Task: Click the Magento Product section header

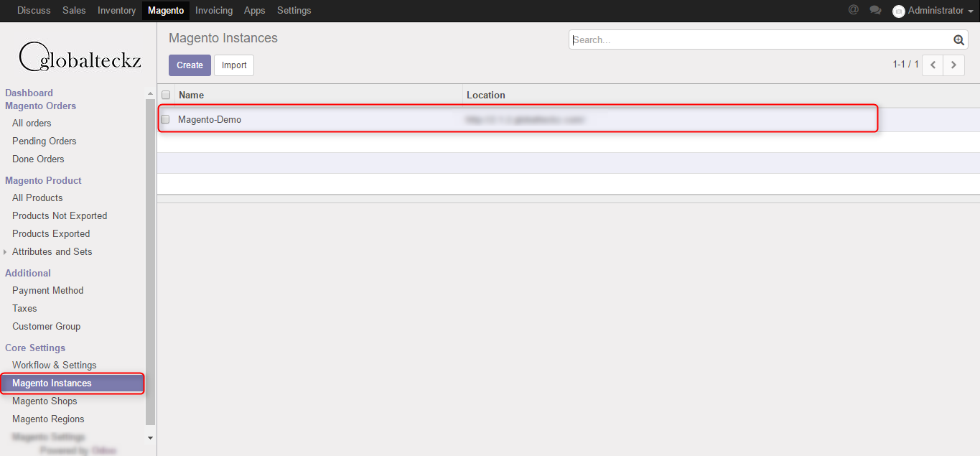Action: (43, 180)
